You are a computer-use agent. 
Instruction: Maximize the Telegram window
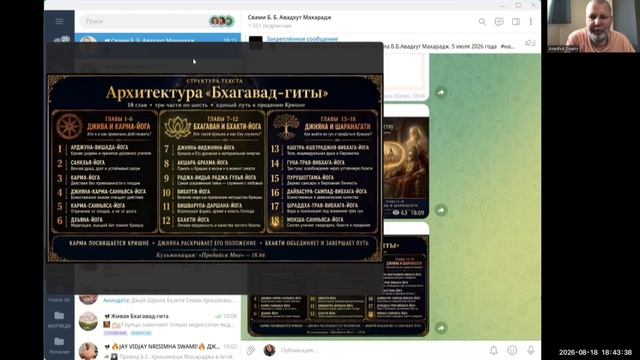click(518, 5)
